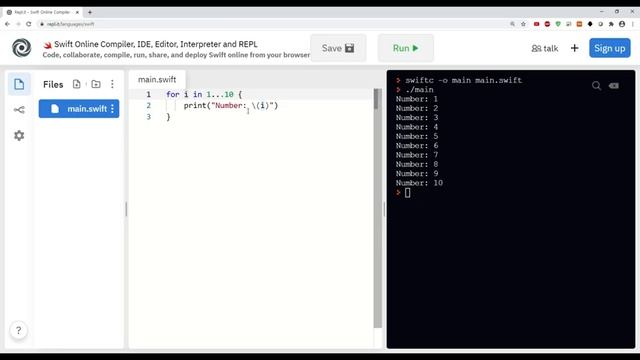Click code line 1 'for i in 1...10'
Screen dimensions: 640x360
coord(204,94)
